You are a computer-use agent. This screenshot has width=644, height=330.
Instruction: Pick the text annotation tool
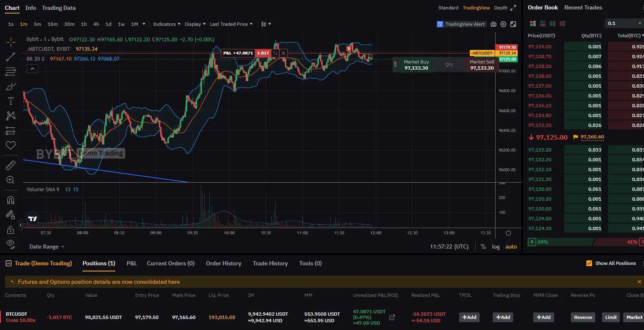pos(11,101)
